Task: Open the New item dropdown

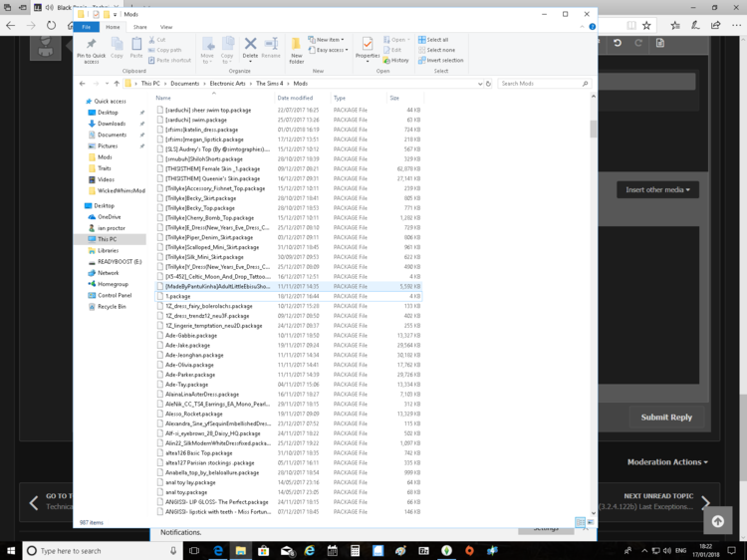Action: click(x=326, y=40)
